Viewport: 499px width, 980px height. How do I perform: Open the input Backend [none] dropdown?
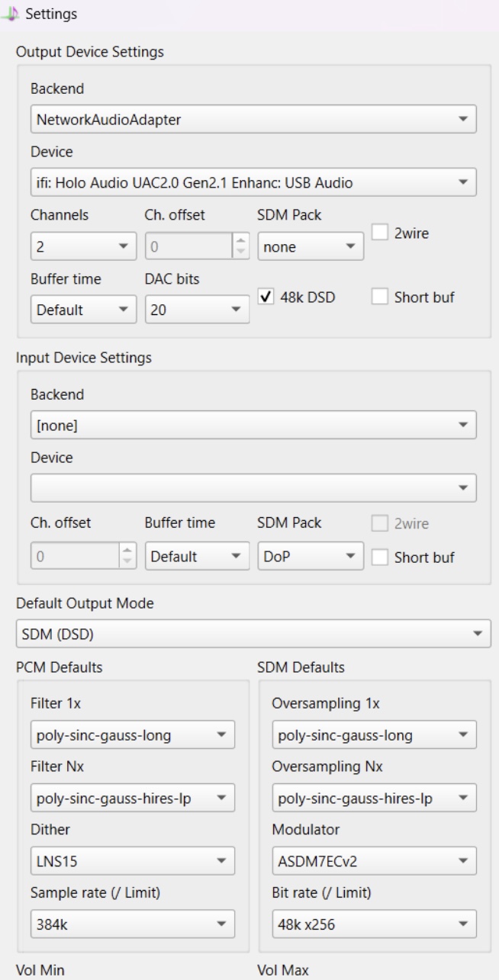[253, 425]
